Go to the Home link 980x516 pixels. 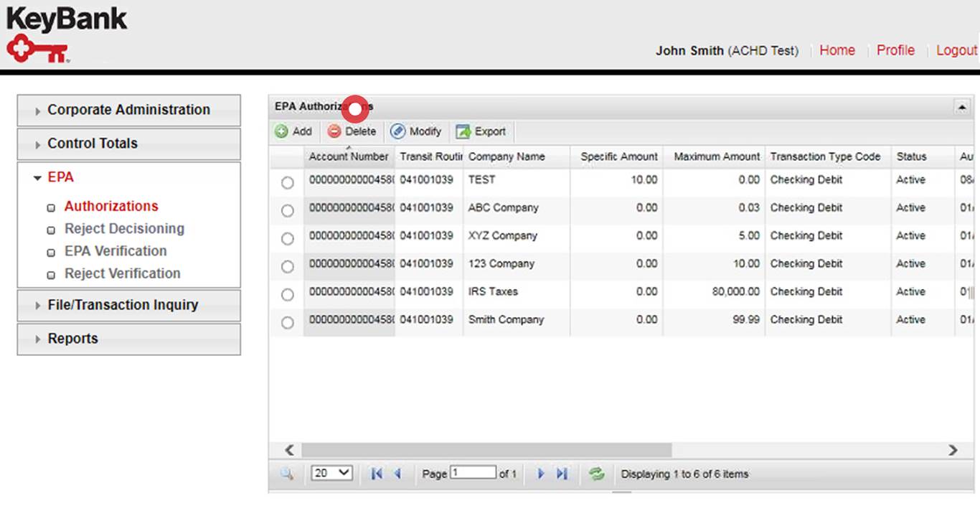tap(837, 50)
